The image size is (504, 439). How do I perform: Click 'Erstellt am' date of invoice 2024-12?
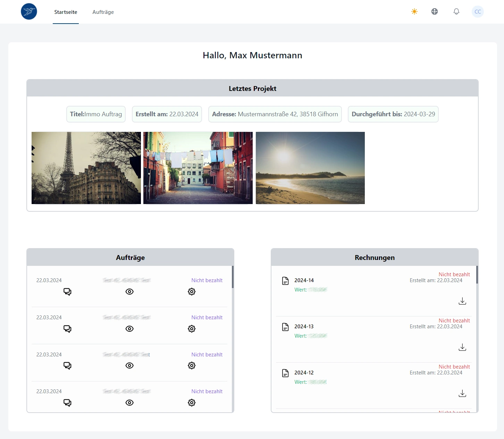click(436, 373)
